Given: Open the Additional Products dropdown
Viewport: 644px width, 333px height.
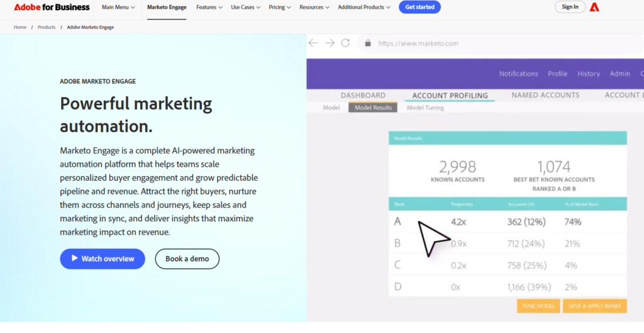Looking at the screenshot, I should point(364,7).
